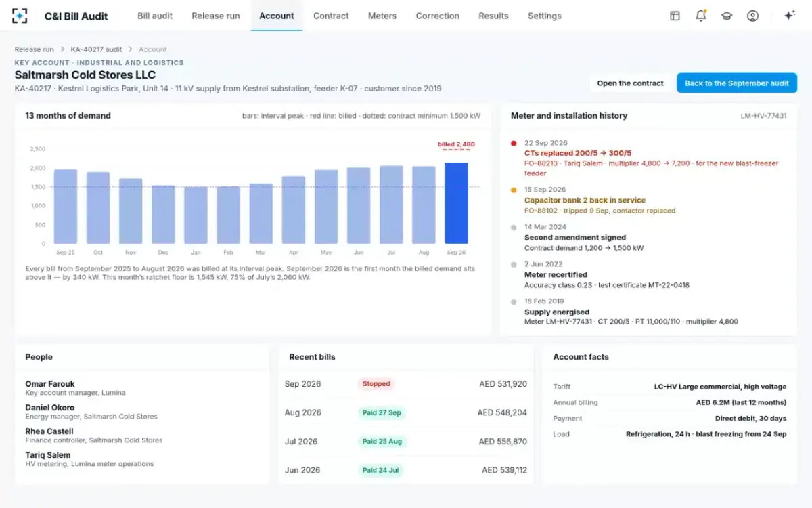Select the Jan demand bar
The width and height of the screenshot is (812, 508).
click(196, 215)
